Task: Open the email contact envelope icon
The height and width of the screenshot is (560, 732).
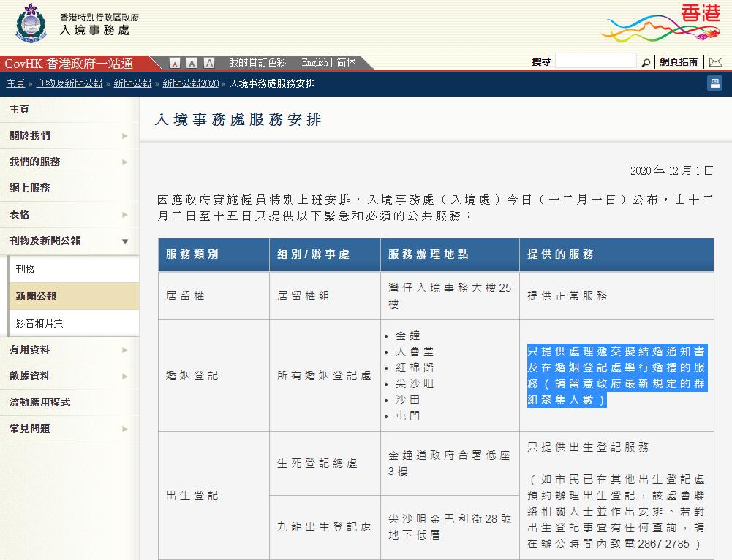Action: [716, 62]
